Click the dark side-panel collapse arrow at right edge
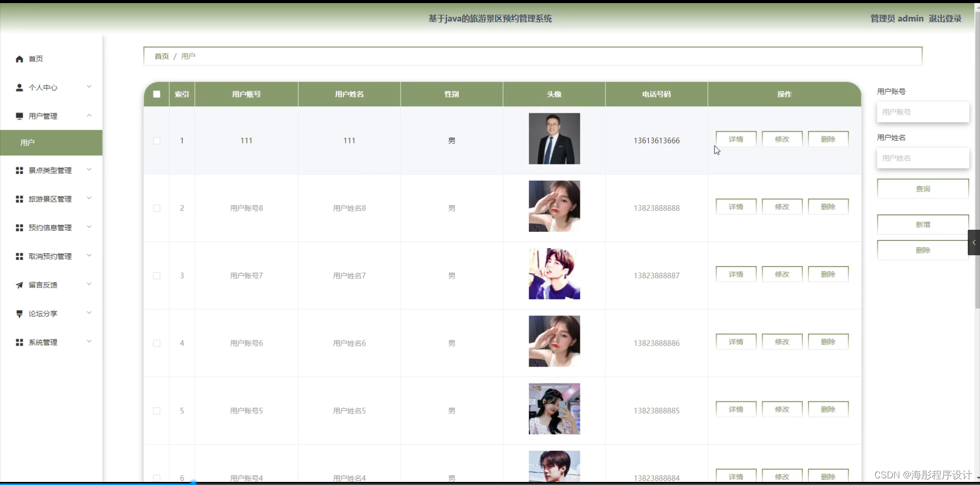The width and height of the screenshot is (980, 485). click(974, 243)
